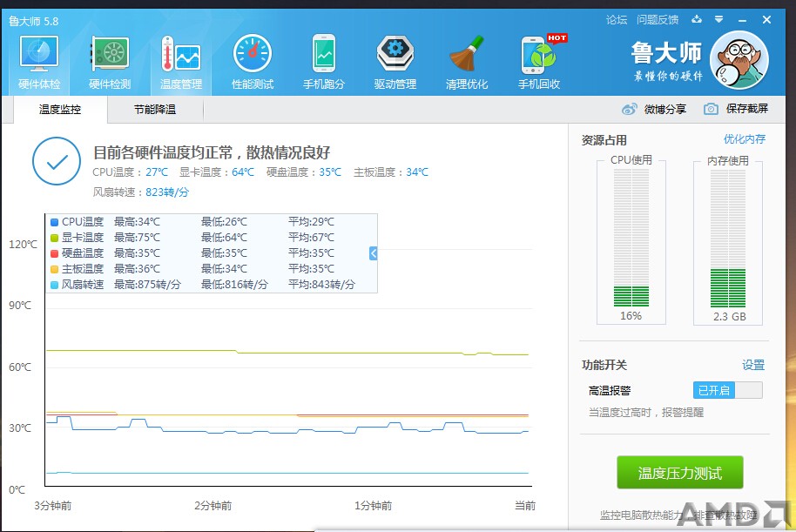Click the 目前各硬件温度均正常 headline
796x532 pixels.
(x=212, y=152)
